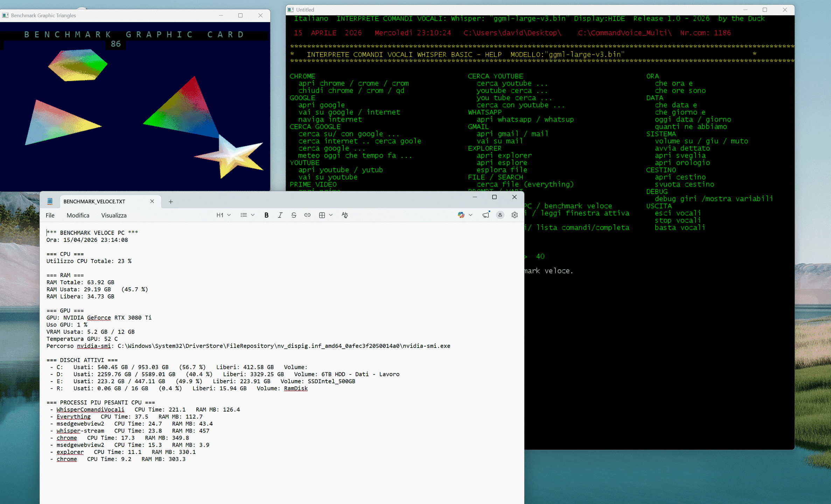Viewport: 831px width, 504px height.
Task: Toggle strikethrough formatting in Notepad
Action: [x=294, y=215]
